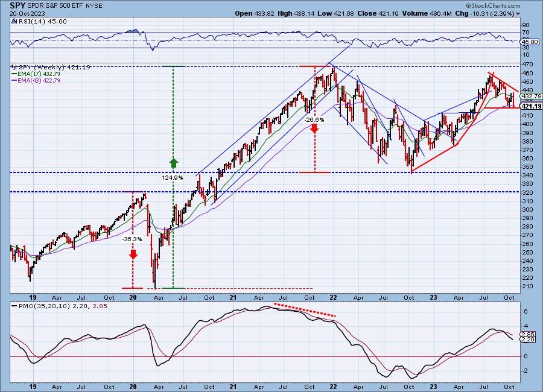Screen dimensions: 543x392
Task: Click the SPY ticker symbol in the title
Action: pyautogui.click(x=17, y=5)
